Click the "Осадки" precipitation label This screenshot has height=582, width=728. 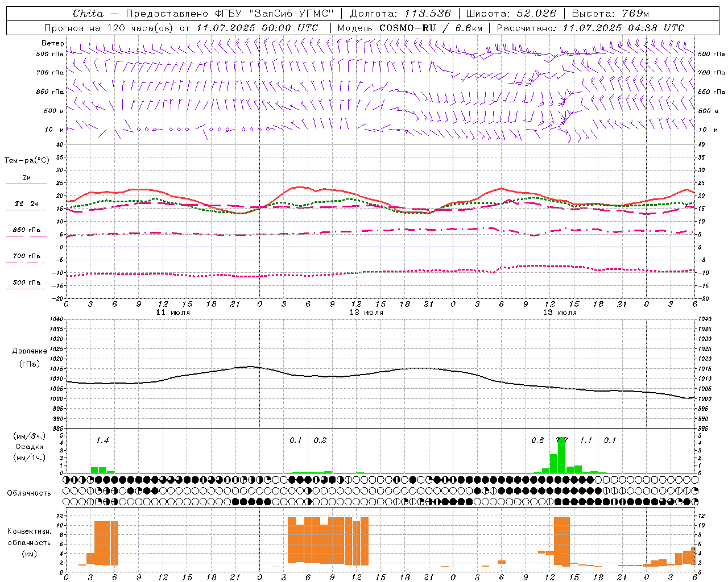click(x=30, y=447)
